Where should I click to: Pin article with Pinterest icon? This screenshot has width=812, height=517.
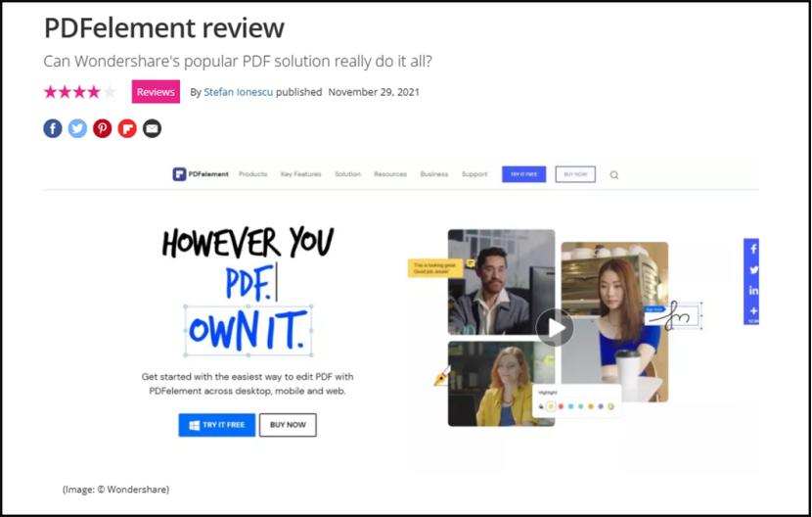pos(103,128)
